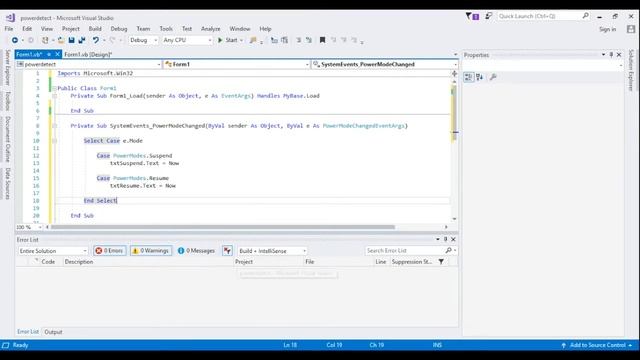
Task: Save the current file with the floppy-disk icon
Action: 71,40
